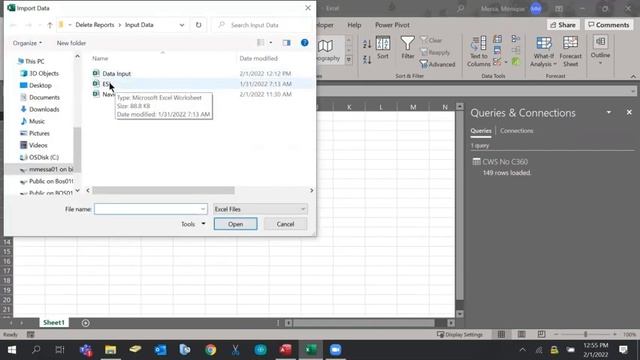Focus the File name input field

point(151,209)
